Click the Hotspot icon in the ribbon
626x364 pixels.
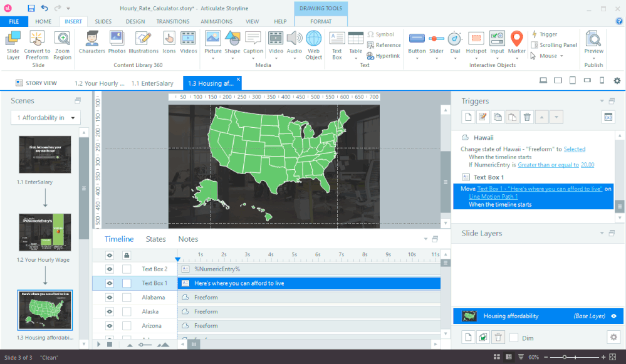pyautogui.click(x=476, y=42)
